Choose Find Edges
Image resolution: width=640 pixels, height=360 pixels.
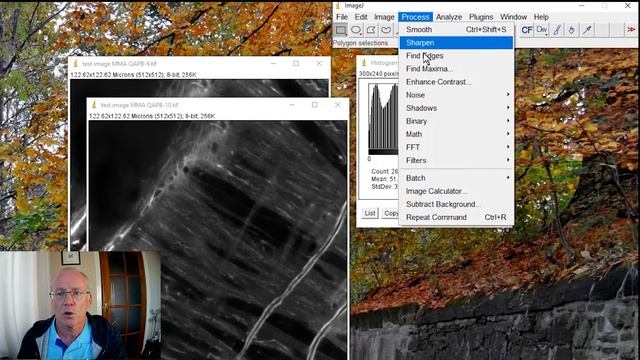tap(456, 56)
